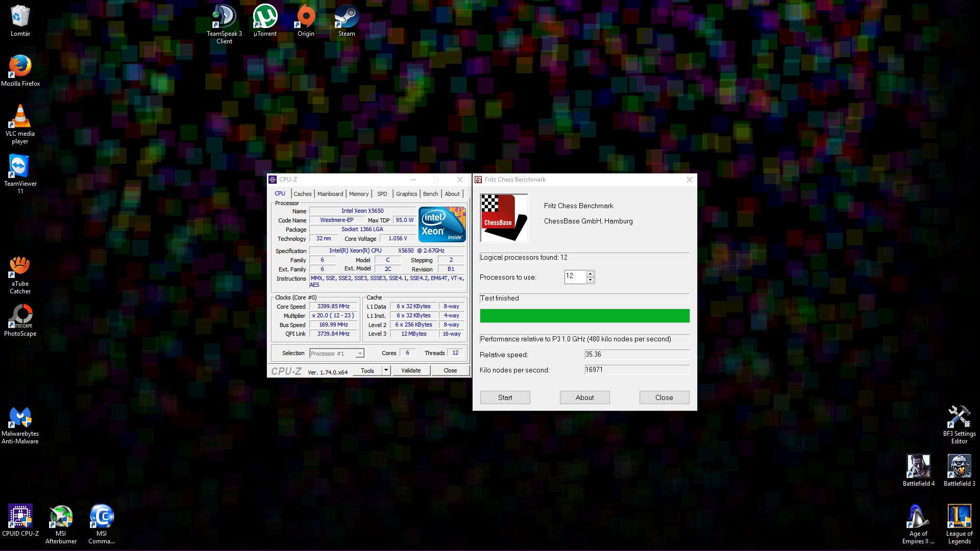Click the QPI Link value 3739.84 MHz
Screen dimensions: 980x551
(x=333, y=334)
